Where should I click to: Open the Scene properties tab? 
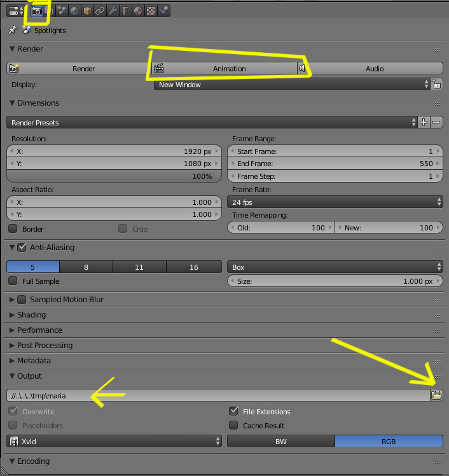(x=62, y=11)
